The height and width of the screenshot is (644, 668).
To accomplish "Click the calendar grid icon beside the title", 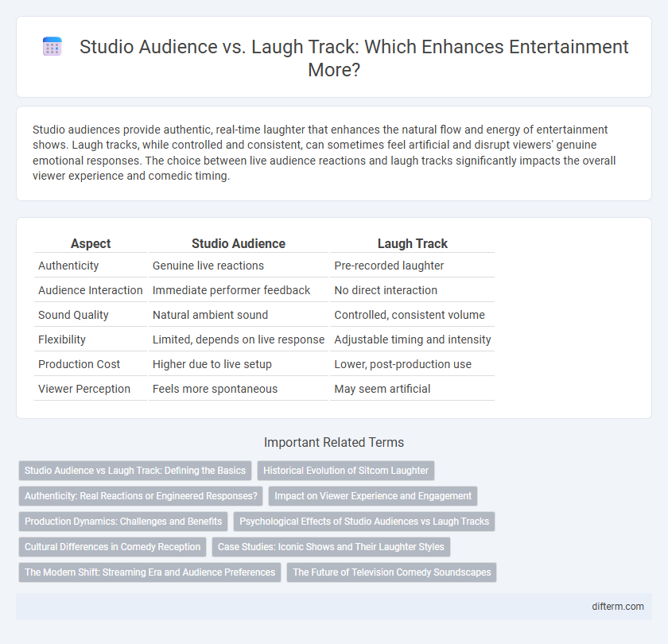I will [x=52, y=46].
